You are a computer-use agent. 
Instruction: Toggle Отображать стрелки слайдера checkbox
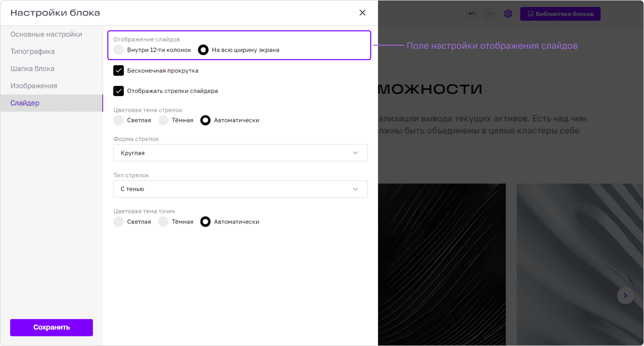click(x=119, y=91)
